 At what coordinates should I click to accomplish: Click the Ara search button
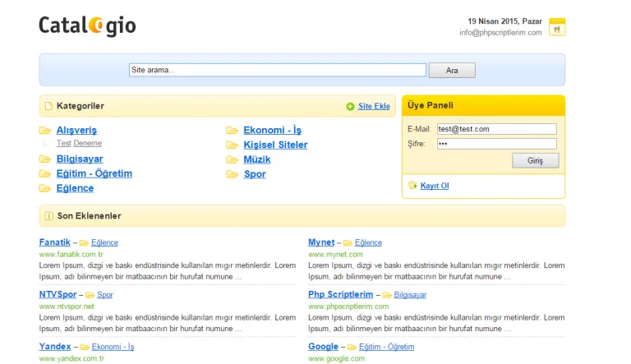click(452, 71)
